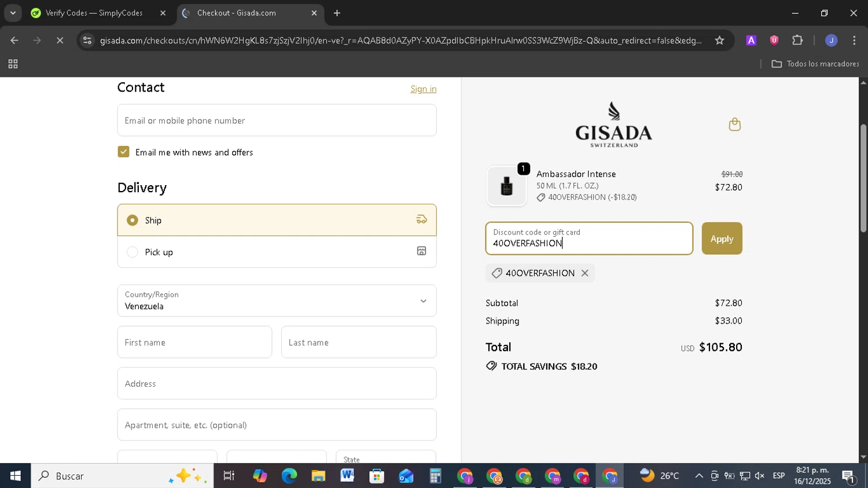Open the tab search dropdown arrow

[13, 13]
